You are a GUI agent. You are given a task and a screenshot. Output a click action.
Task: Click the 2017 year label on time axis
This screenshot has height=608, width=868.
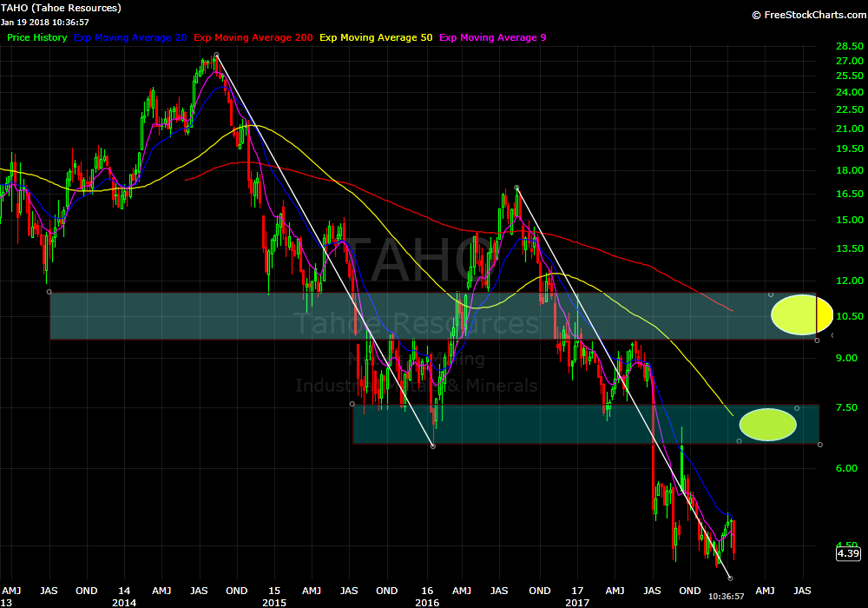[577, 603]
